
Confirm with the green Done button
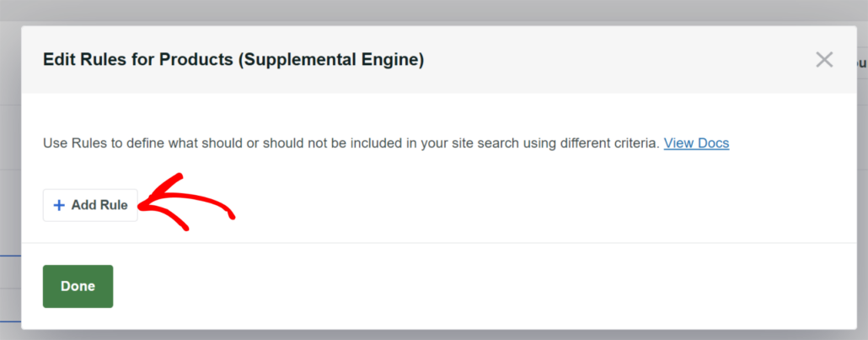click(78, 286)
